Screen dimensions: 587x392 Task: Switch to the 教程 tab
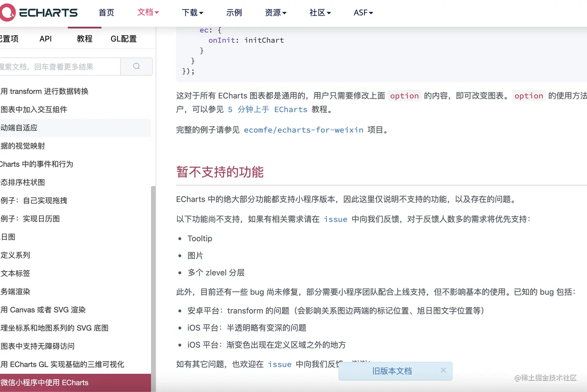tap(85, 39)
